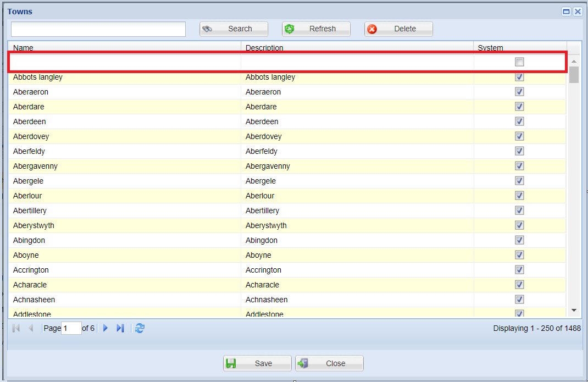Screen dimensions: 588x382
Task: Click the Search button
Action: 234,29
